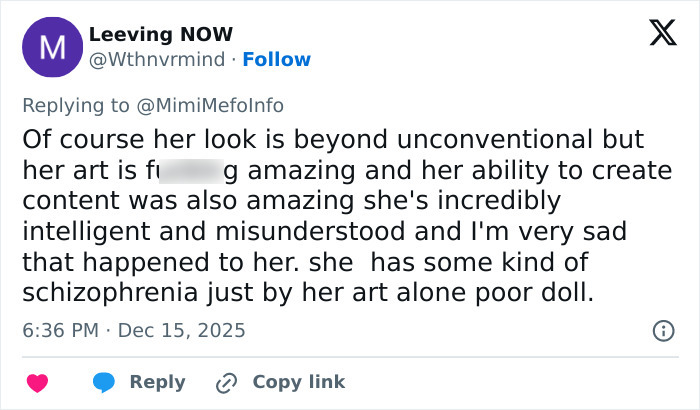Click the chain link icon

(x=228, y=382)
